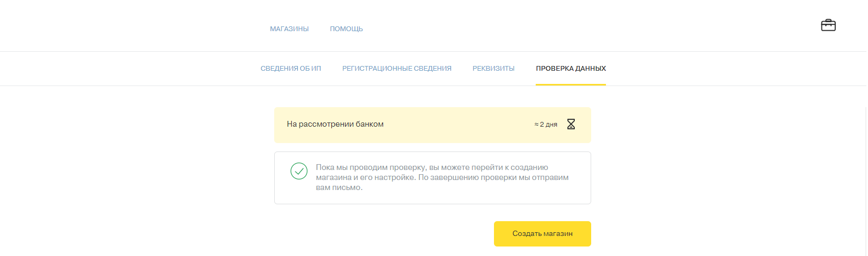Click the word банком in the status banner
This screenshot has width=868, height=256.
pyautogui.click(x=369, y=124)
